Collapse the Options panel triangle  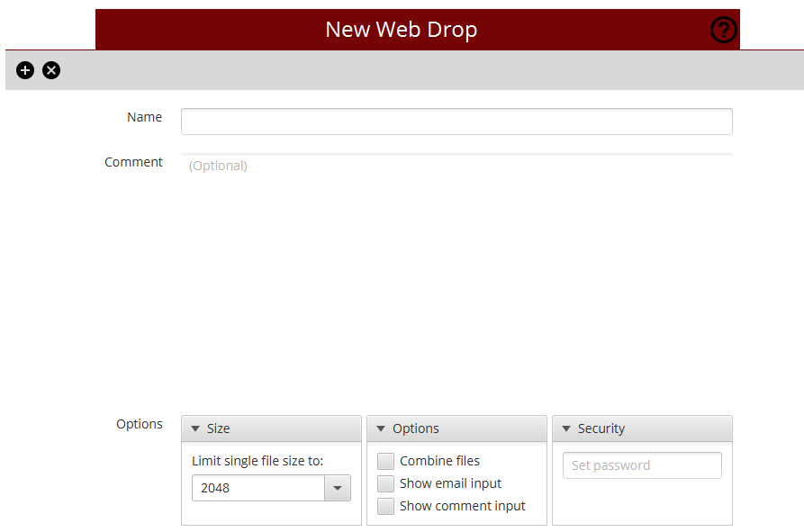381,428
